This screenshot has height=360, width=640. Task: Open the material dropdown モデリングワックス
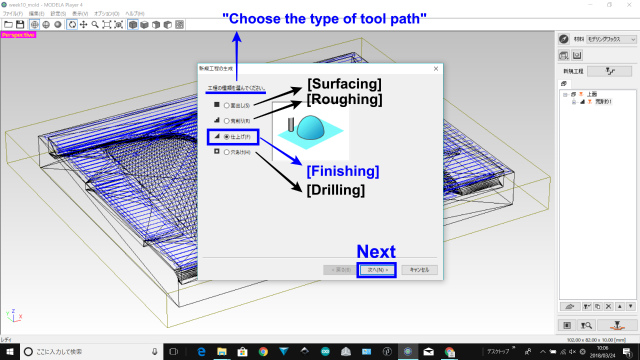click(611, 39)
